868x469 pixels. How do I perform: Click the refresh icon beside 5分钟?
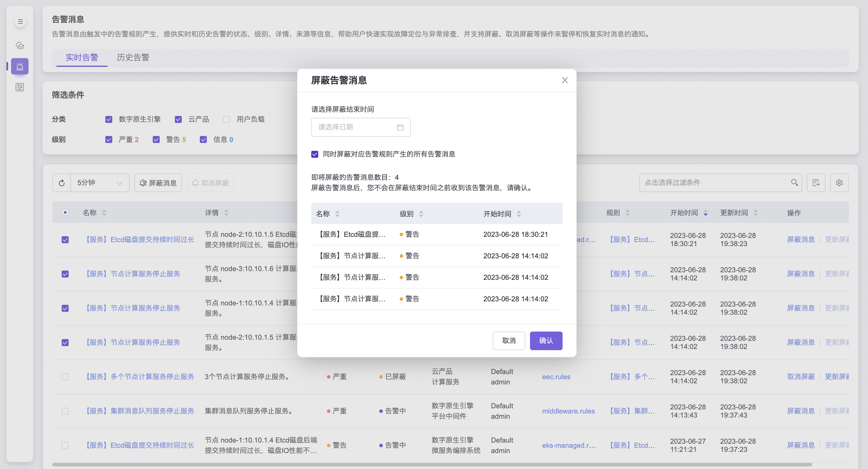tap(62, 183)
